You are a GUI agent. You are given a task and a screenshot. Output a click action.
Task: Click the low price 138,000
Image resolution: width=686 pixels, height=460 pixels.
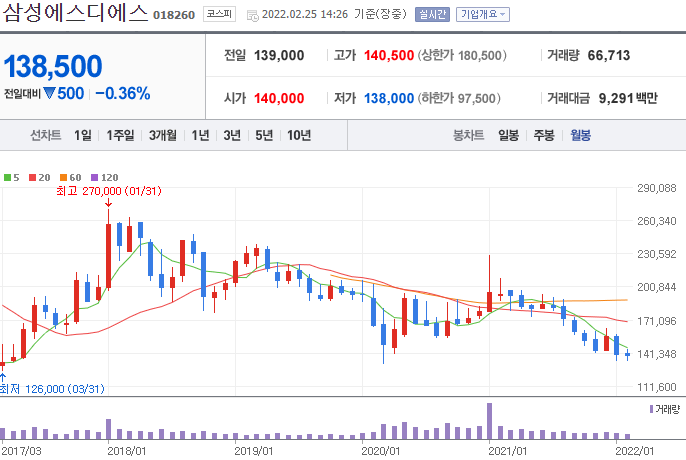[389, 98]
